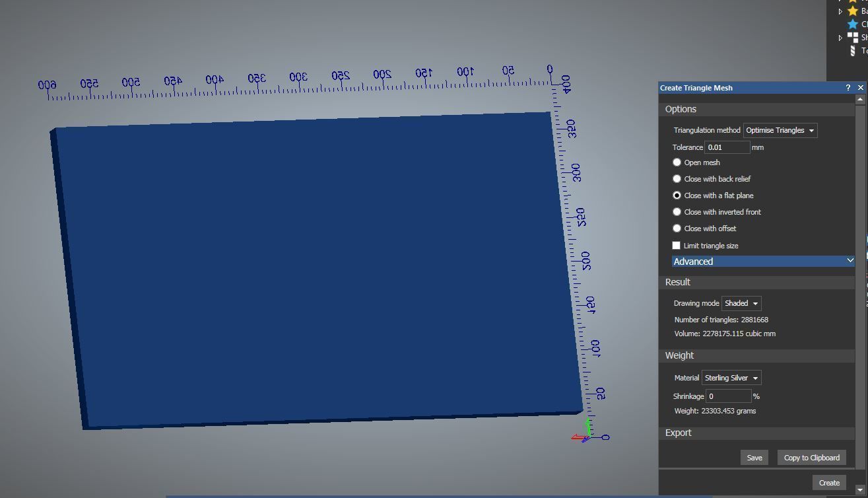Expand the yellow star tree node

click(x=840, y=11)
